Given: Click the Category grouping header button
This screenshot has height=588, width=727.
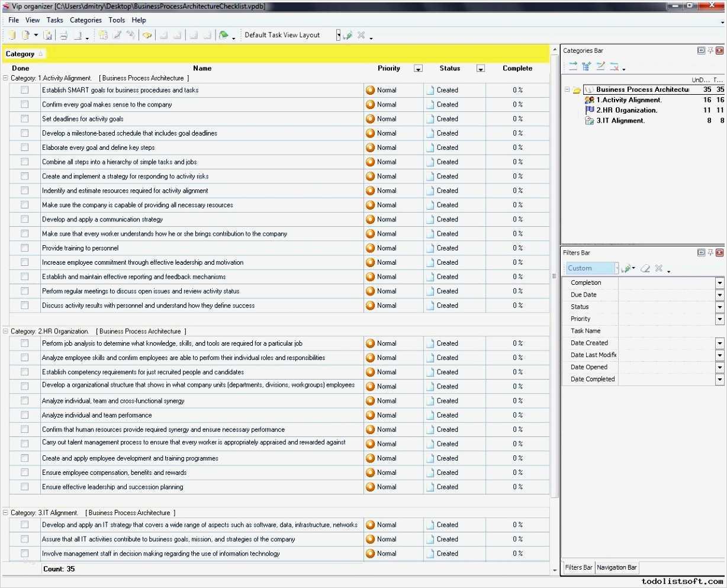Looking at the screenshot, I should pos(24,54).
